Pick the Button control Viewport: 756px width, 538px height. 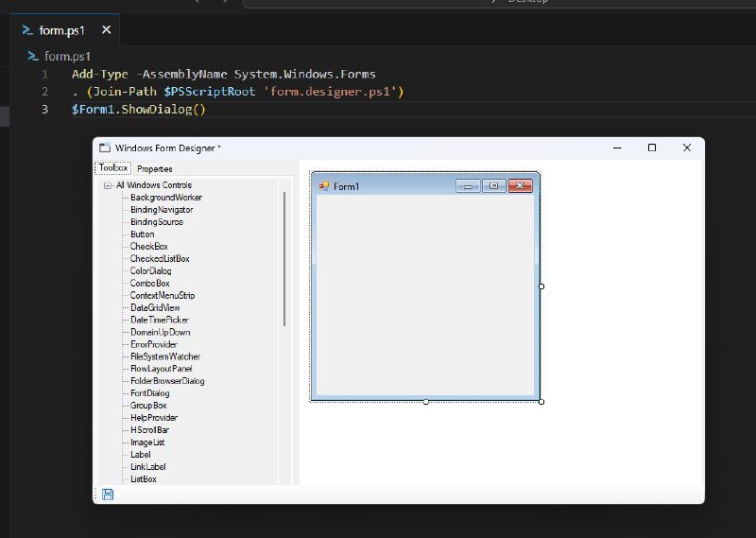pos(143,234)
